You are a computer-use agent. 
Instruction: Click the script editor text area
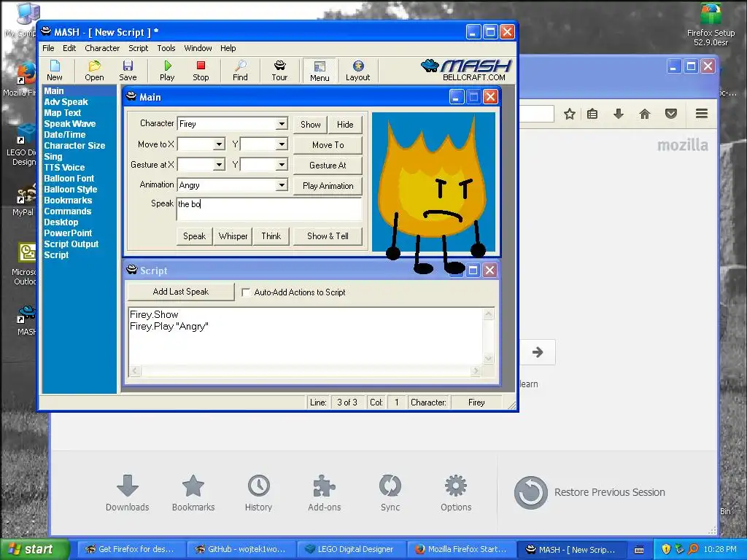coord(306,336)
